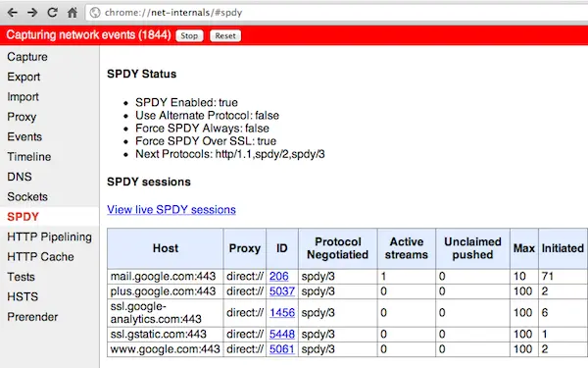Image resolution: width=588 pixels, height=368 pixels.
Task: Click Max value 10 for mail.google.com
Action: point(519,277)
